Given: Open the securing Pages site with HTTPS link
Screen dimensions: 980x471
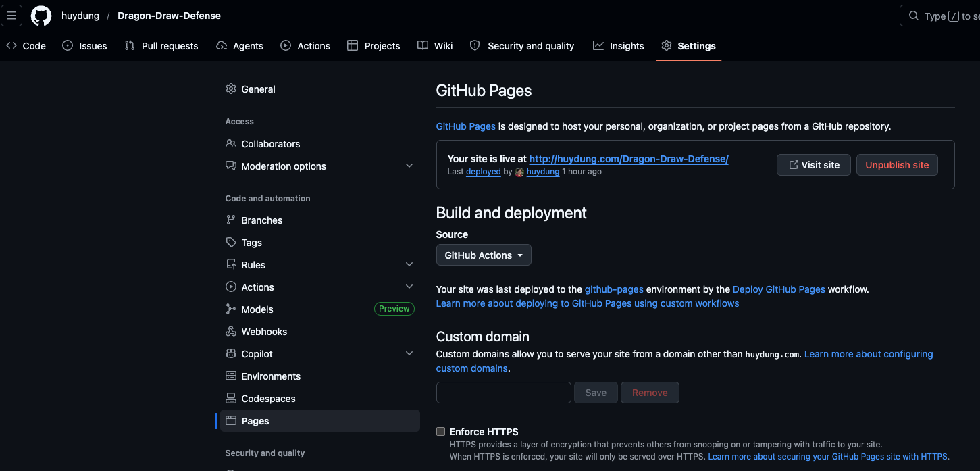Looking at the screenshot, I should tap(827, 457).
